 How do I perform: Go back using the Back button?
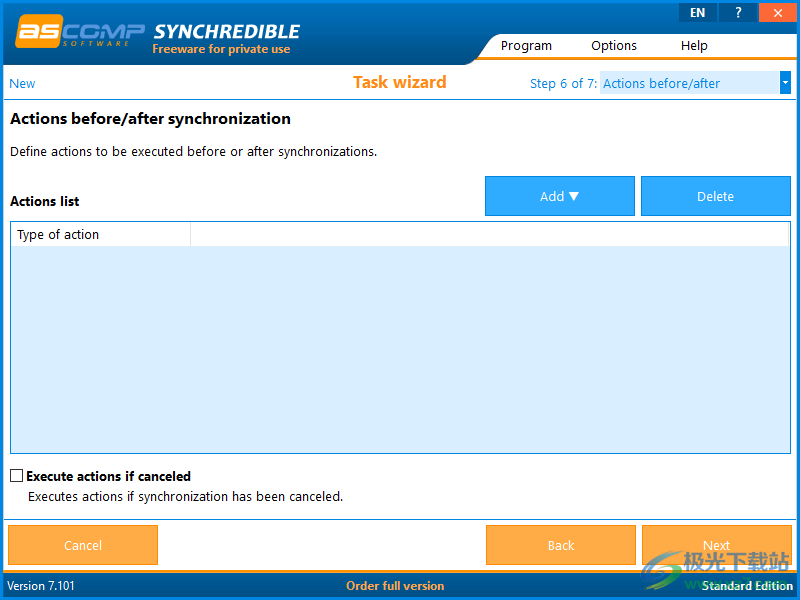[560, 545]
